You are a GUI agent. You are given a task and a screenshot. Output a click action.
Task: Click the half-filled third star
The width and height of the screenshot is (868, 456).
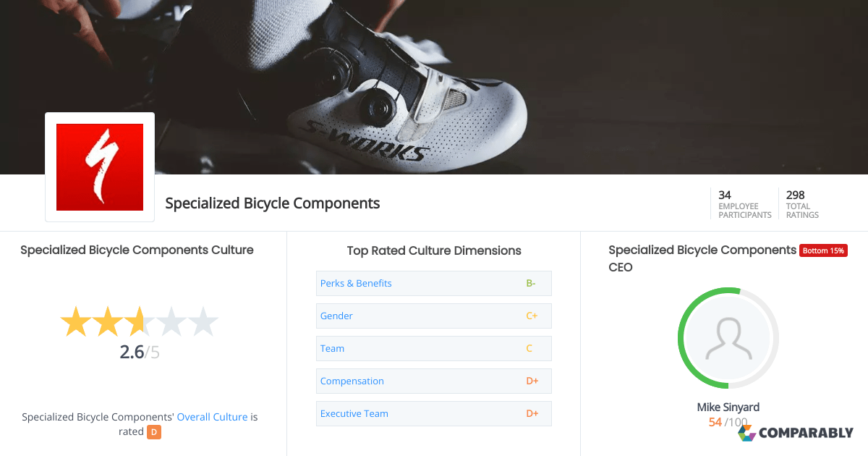pyautogui.click(x=140, y=321)
